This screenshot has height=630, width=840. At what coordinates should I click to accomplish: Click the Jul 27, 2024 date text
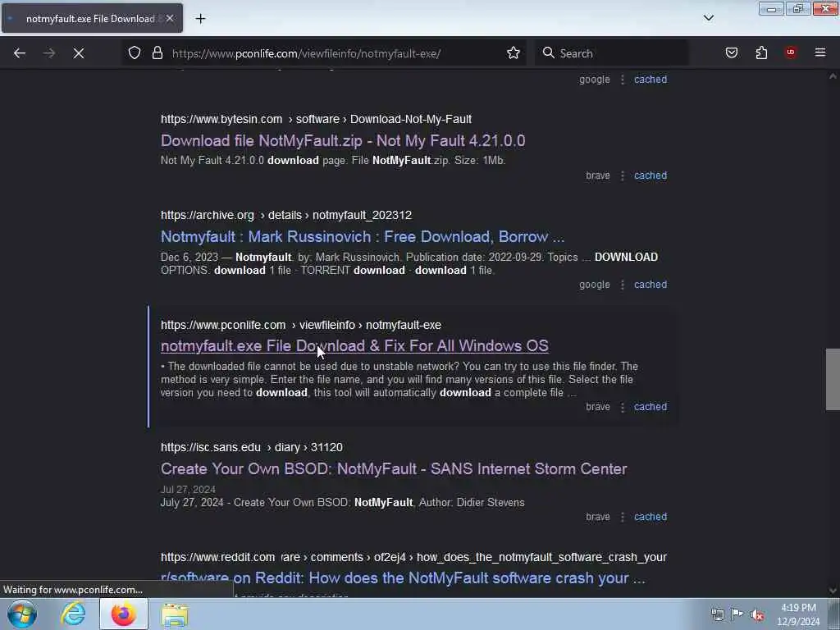click(188, 490)
